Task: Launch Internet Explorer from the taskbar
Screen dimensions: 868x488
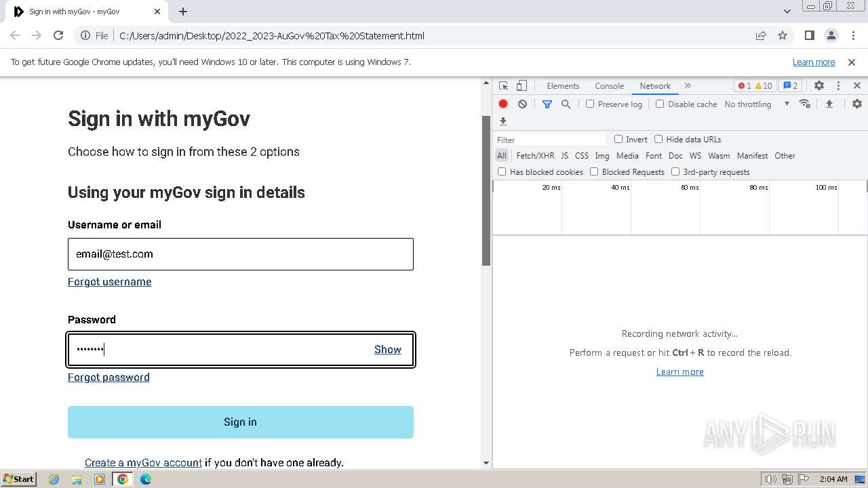Action: 54,479
